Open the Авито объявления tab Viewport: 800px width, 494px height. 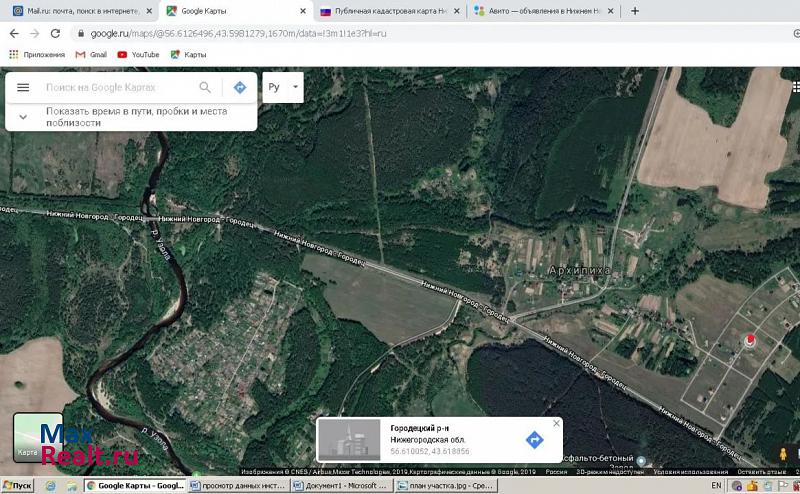[x=544, y=11]
